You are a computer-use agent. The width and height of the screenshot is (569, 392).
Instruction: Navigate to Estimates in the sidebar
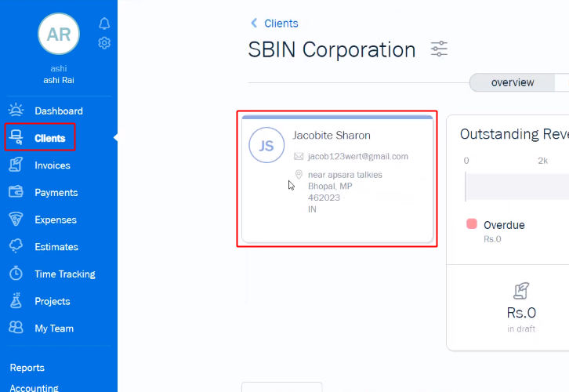(x=56, y=247)
